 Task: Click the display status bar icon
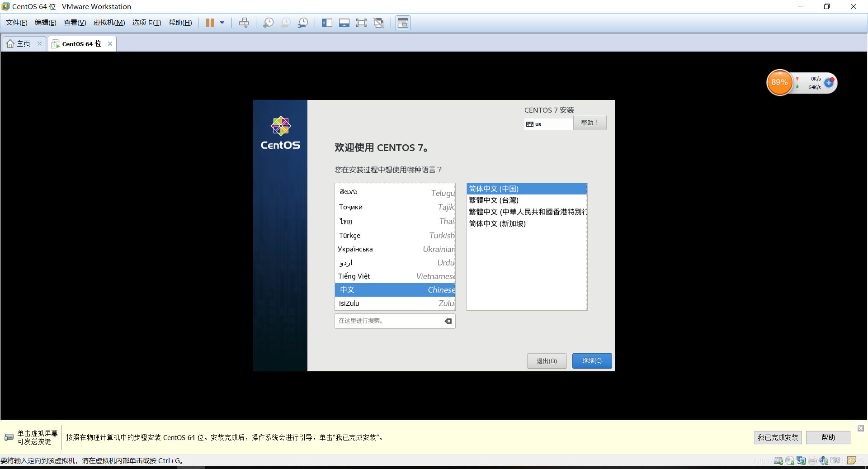pos(835,460)
